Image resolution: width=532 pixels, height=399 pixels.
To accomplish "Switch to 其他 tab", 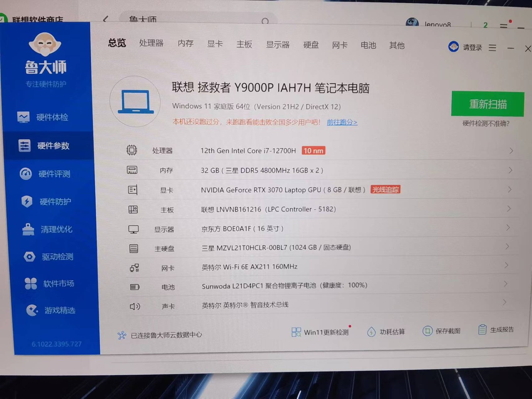I will (397, 45).
